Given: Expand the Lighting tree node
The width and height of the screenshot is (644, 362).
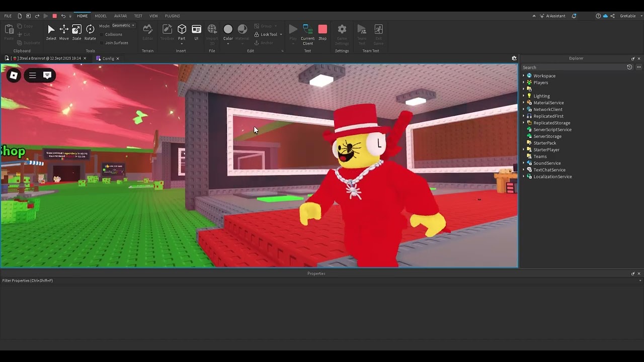Looking at the screenshot, I should pyautogui.click(x=523, y=96).
